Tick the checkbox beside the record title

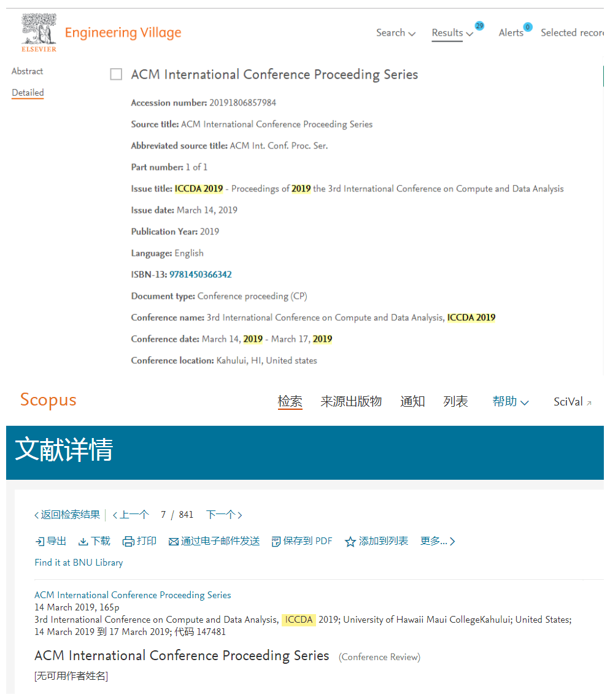(x=116, y=74)
